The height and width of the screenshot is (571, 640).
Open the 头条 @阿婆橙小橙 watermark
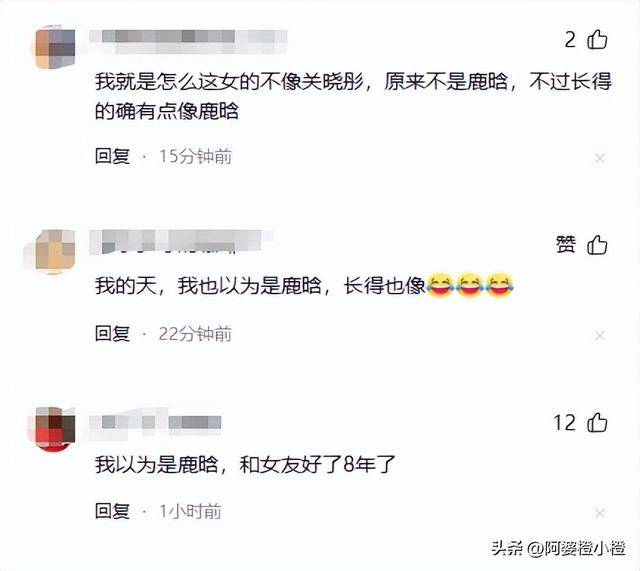tap(558, 548)
